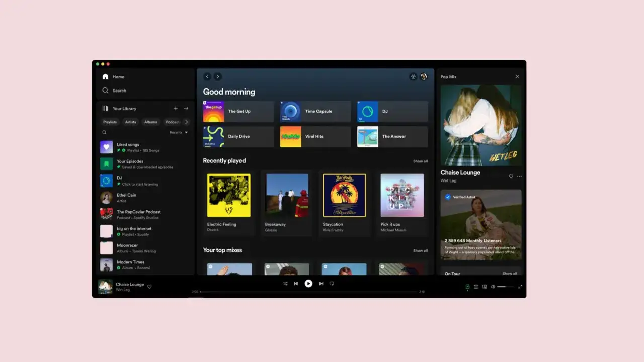Viewport: 644px width, 362px height.
Task: Open the Electric Feeling album card
Action: pyautogui.click(x=229, y=203)
